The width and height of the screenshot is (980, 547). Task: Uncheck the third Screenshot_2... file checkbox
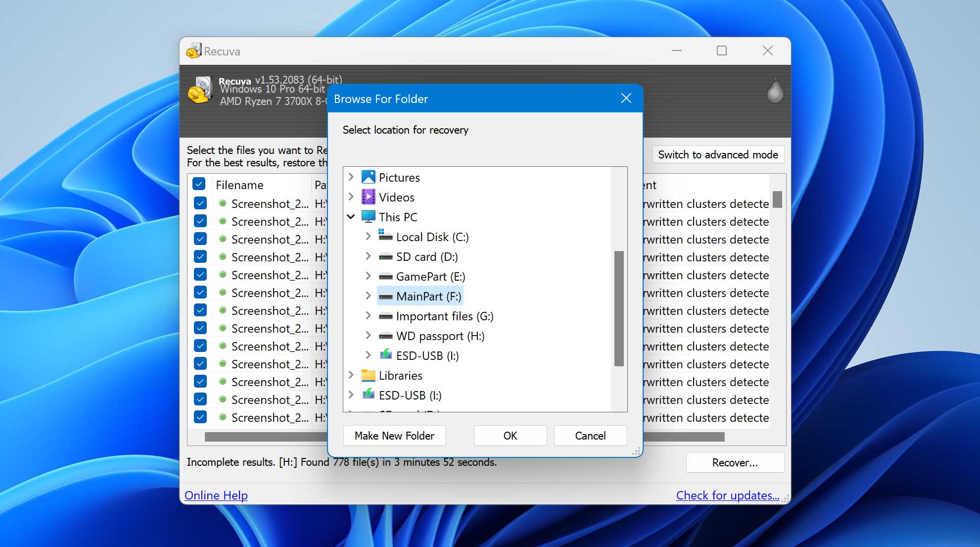coord(200,239)
